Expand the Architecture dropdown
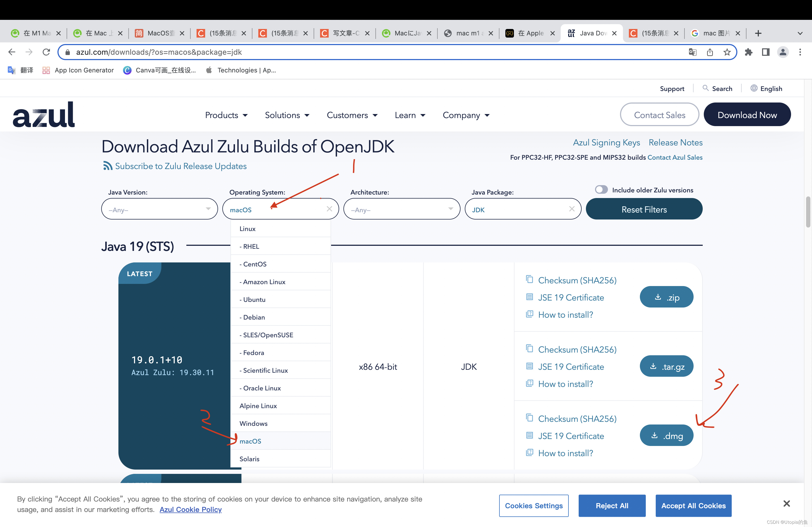 pos(401,209)
